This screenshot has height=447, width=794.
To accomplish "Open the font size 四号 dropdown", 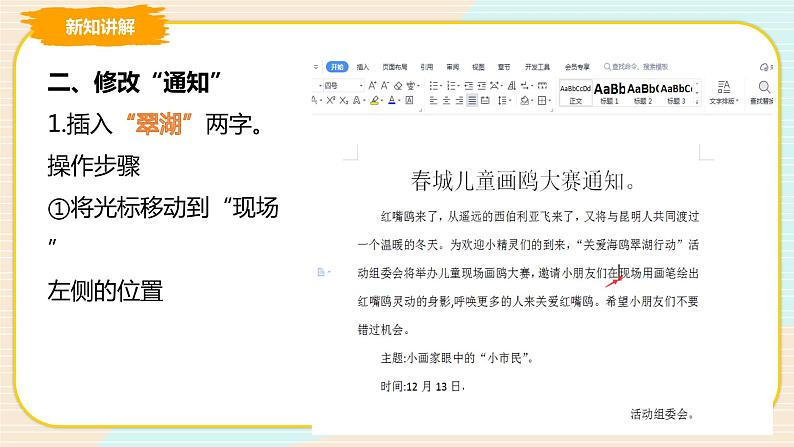I will (361, 86).
